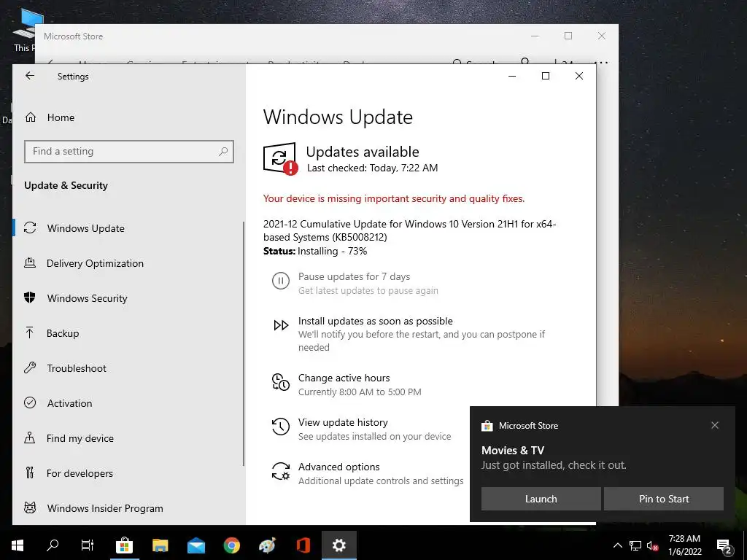Open the Paint app from taskbar
This screenshot has height=560, width=747.
tap(267, 545)
